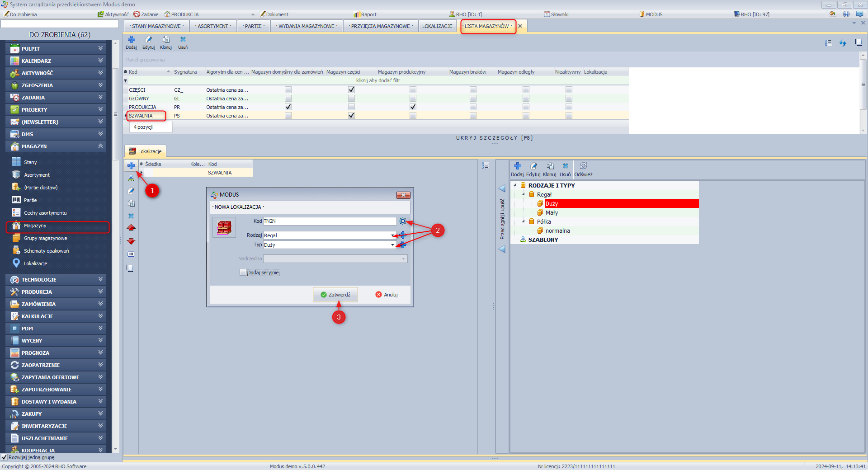Screen dimensions: 868x470
Task: Confirm with the Zatwierdź button
Action: pyautogui.click(x=335, y=295)
